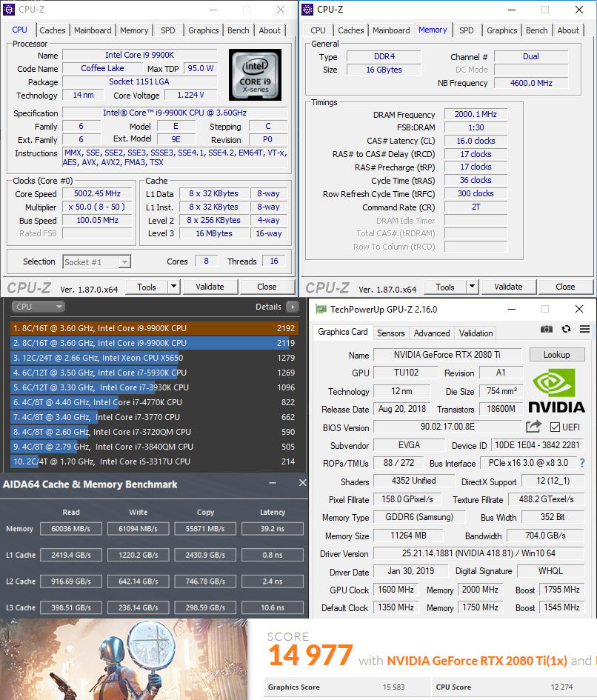Open the GPU-Z hamburger menu
This screenshot has height=700, width=597.
point(584,330)
